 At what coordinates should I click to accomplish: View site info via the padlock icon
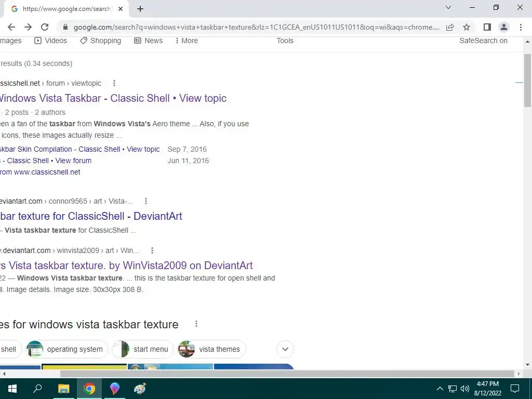[x=65, y=27]
